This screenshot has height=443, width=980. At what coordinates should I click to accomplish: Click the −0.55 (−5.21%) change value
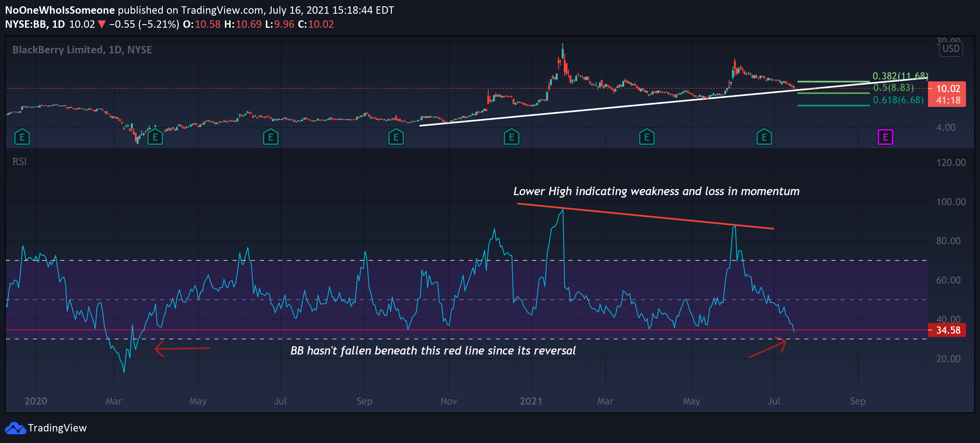[144, 24]
